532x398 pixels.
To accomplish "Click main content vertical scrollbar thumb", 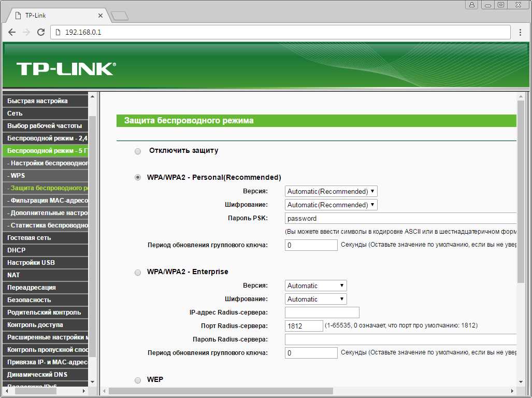I will (521, 192).
